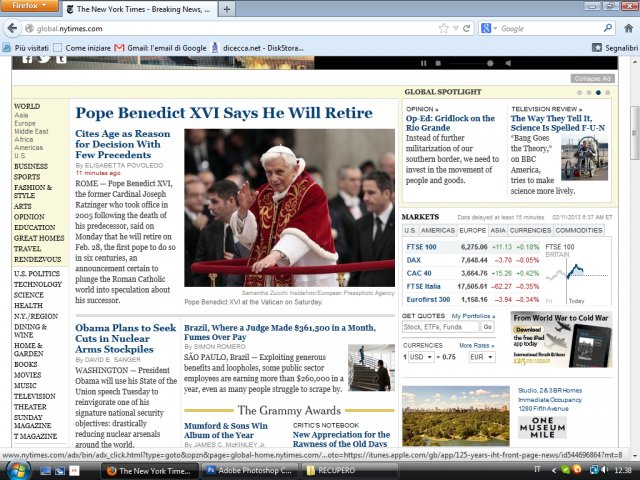Open the Facebook icon in banner
The image size is (640, 480).
27,60
